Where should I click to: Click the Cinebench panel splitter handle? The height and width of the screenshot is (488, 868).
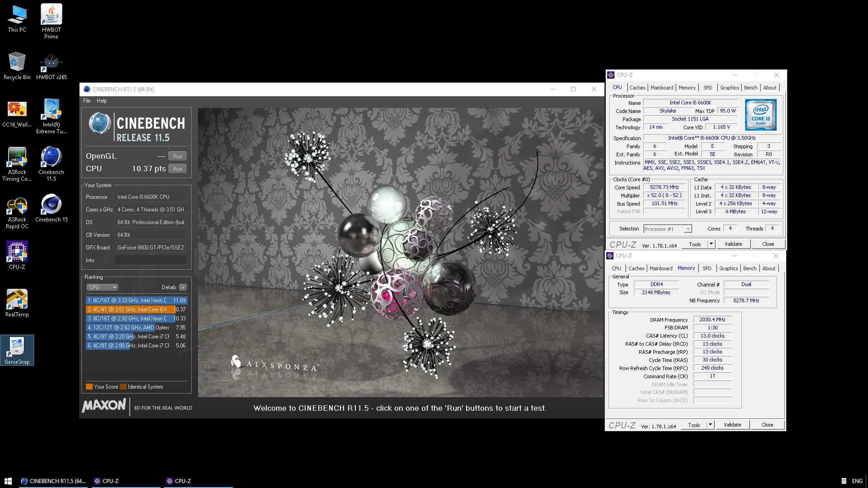(195, 261)
